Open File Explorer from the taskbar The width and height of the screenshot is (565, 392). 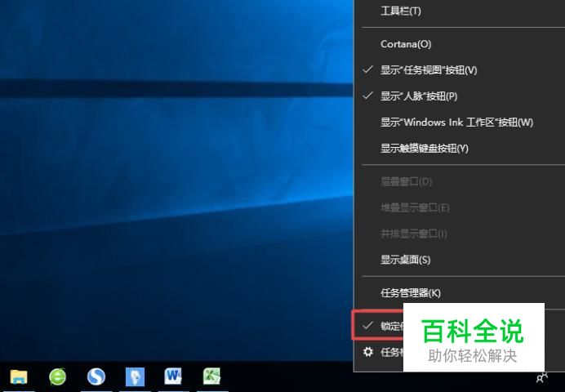pos(19,376)
